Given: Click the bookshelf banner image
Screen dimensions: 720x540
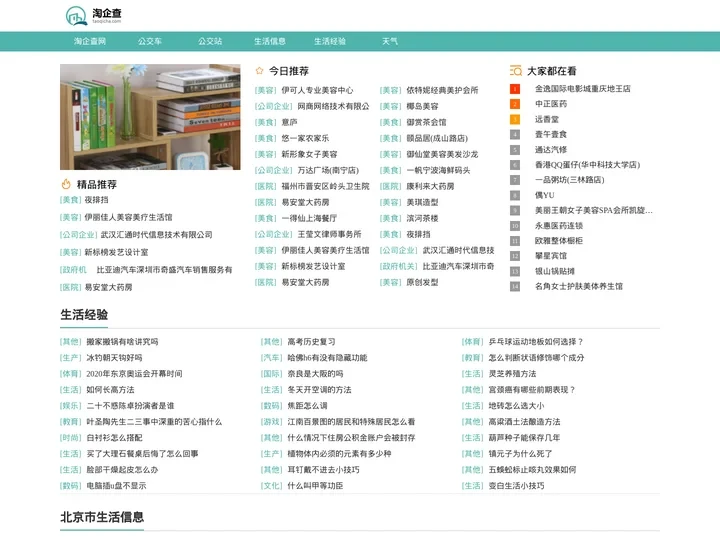Looking at the screenshot, I should pos(150,117).
